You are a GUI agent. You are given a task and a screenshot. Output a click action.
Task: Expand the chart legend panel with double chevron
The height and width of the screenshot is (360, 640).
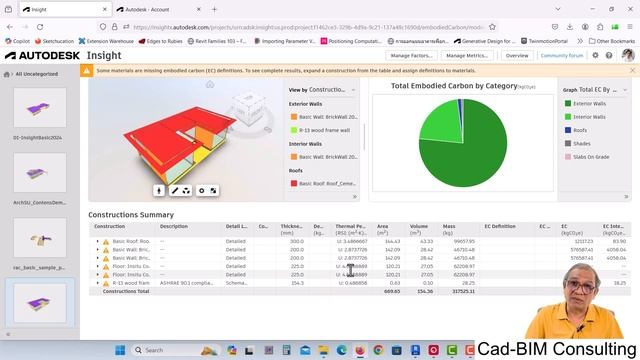[626, 197]
